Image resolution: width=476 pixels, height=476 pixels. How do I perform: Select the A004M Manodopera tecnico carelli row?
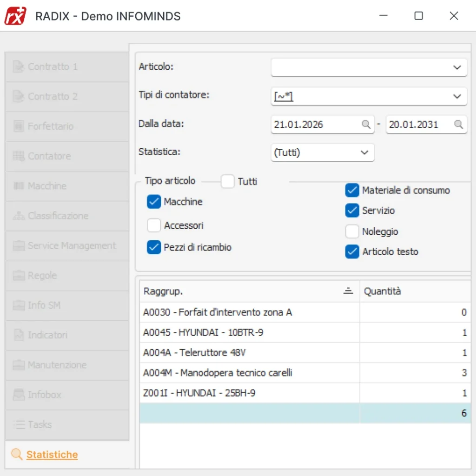(x=218, y=373)
